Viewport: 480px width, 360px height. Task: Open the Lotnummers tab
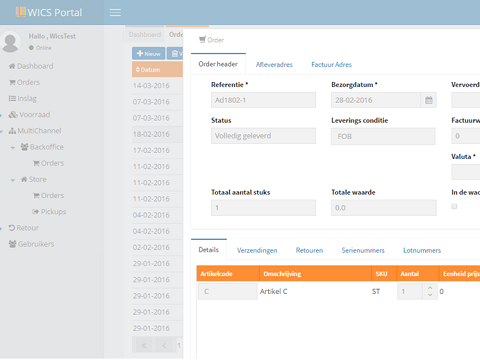(422, 250)
